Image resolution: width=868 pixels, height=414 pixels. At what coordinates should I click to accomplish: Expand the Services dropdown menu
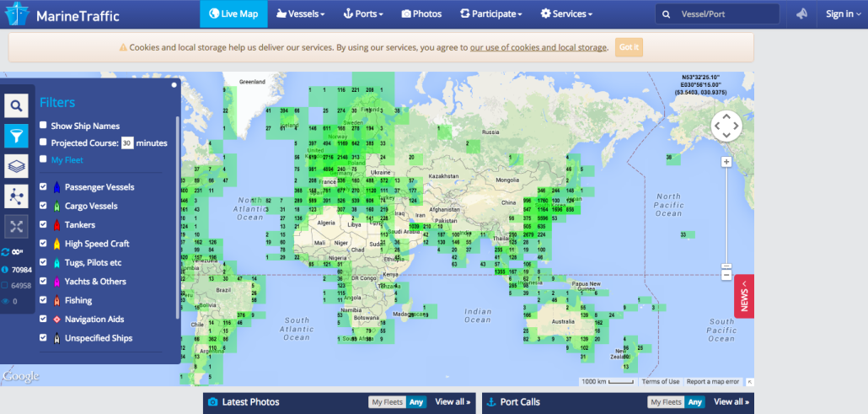[x=566, y=13]
